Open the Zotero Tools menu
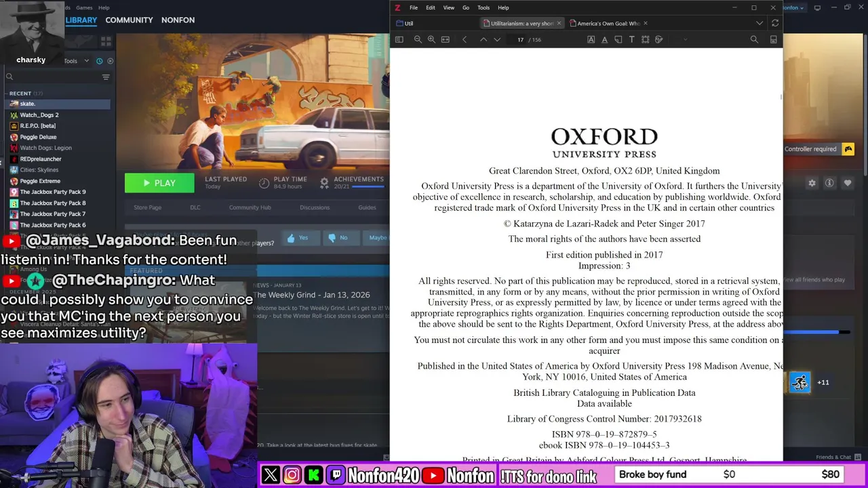Image resolution: width=868 pixels, height=488 pixels. [484, 7]
